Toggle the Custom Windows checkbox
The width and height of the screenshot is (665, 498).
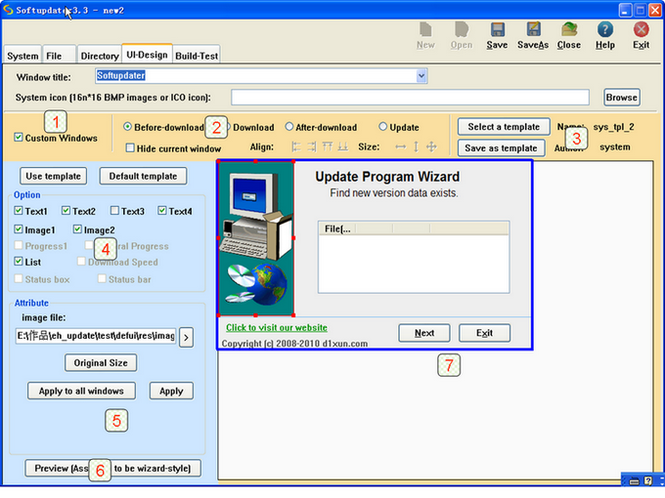click(x=18, y=137)
